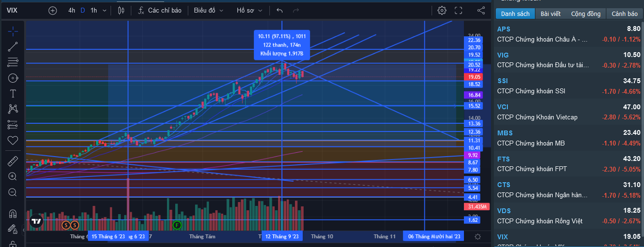Click the purple 16.84 price label

474,95
